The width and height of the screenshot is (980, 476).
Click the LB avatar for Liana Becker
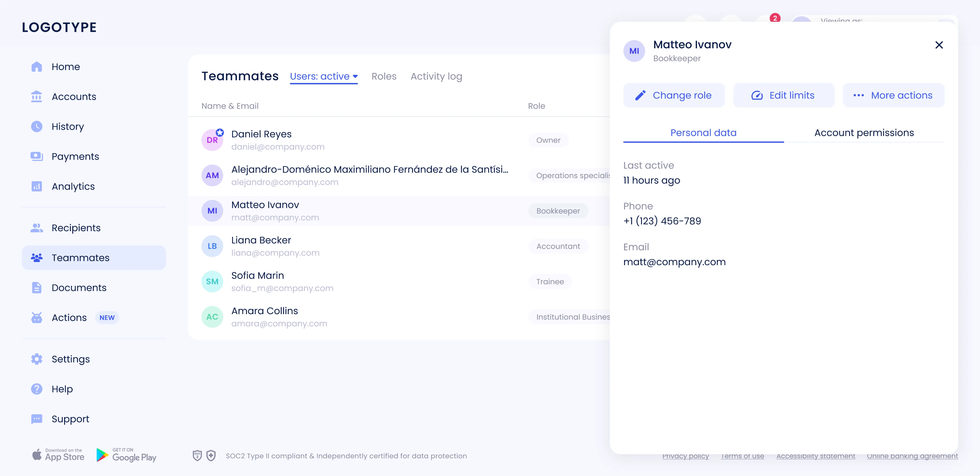[x=212, y=246]
